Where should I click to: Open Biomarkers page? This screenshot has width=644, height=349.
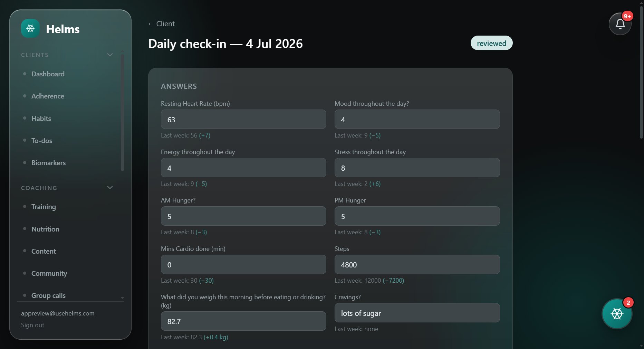point(48,163)
